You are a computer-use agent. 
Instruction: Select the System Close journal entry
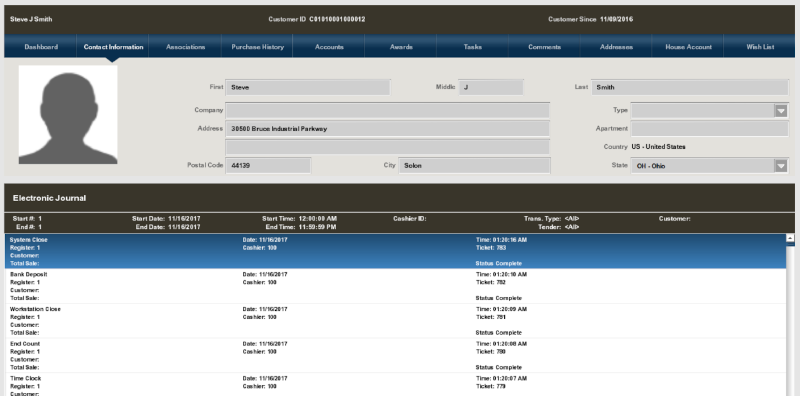[x=395, y=252]
